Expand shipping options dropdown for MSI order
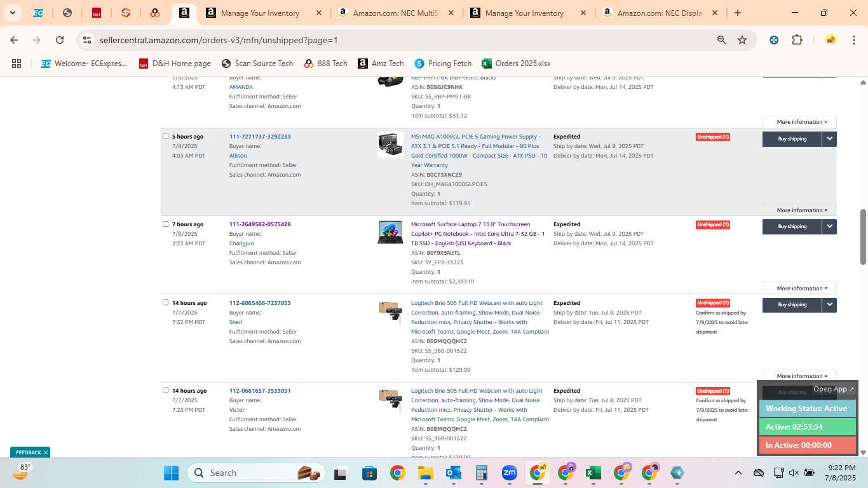 (829, 139)
